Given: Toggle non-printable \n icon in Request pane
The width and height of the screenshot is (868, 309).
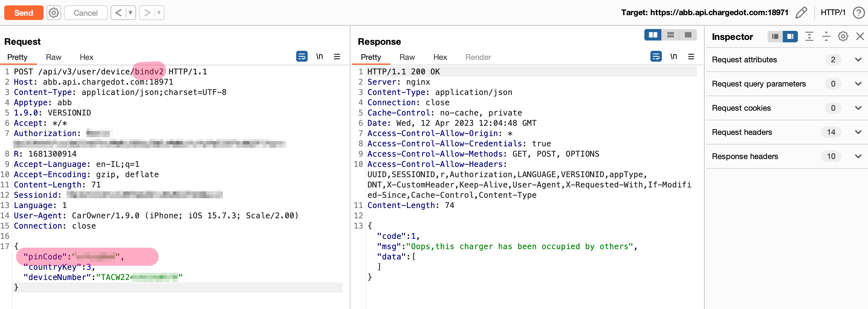Looking at the screenshot, I should [x=319, y=56].
